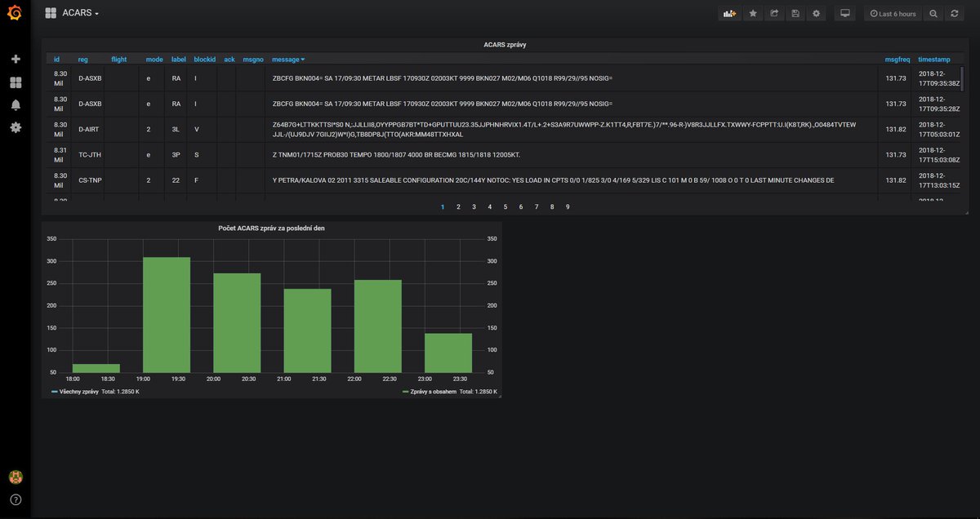
Task: Sort table by mode column
Action: [x=154, y=60]
